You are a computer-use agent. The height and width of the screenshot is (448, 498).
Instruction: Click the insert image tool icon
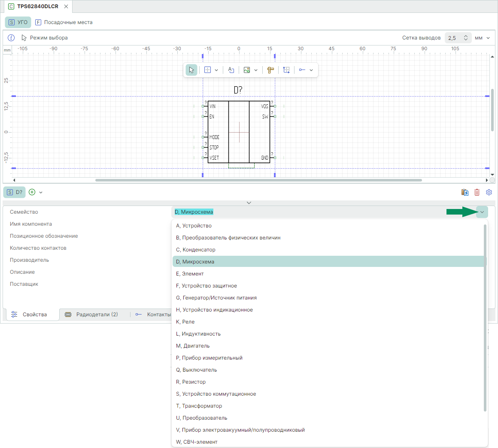click(247, 70)
